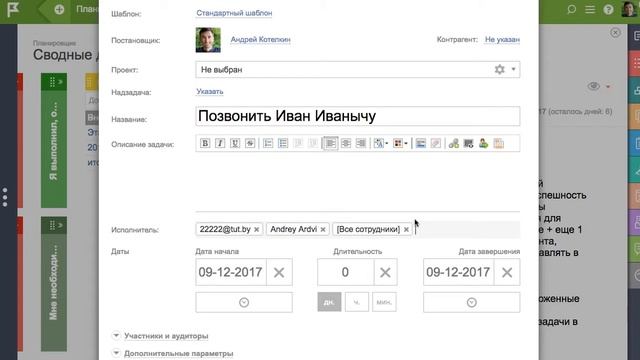Select days unit дн. for duration
The image size is (640, 360).
[x=329, y=302]
